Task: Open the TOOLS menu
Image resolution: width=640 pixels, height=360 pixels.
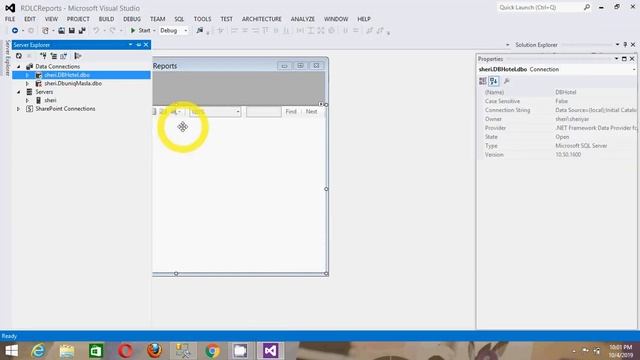Action: tap(202, 19)
